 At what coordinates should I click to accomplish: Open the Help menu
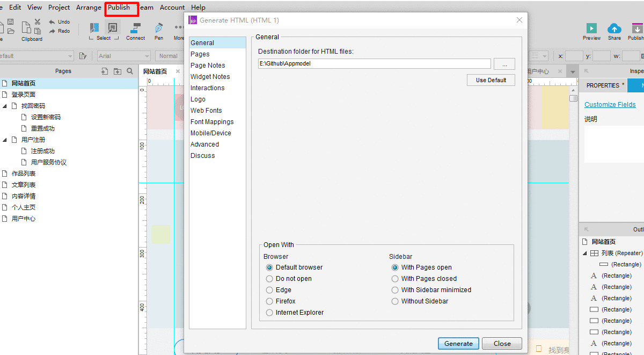198,8
